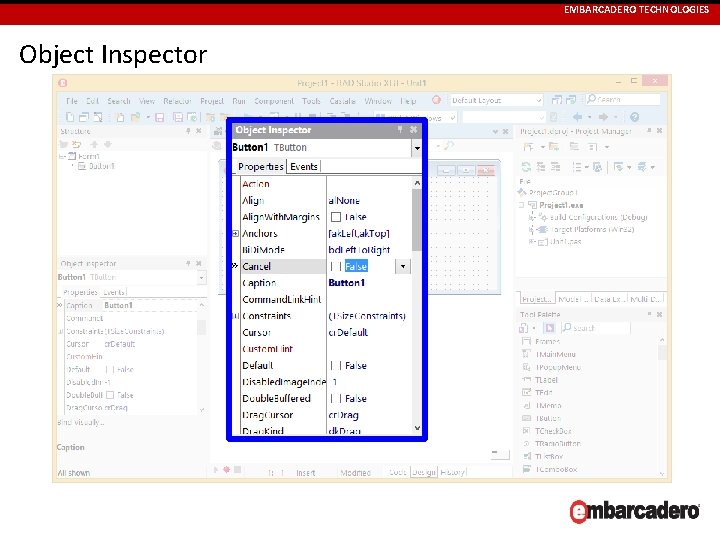The height and width of the screenshot is (540, 720).
Task: Expand the Constraints property node
Action: pyautogui.click(x=235, y=316)
